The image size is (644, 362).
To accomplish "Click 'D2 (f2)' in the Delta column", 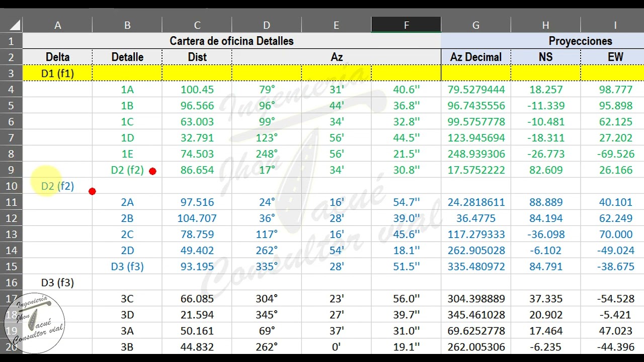I will pos(57,186).
